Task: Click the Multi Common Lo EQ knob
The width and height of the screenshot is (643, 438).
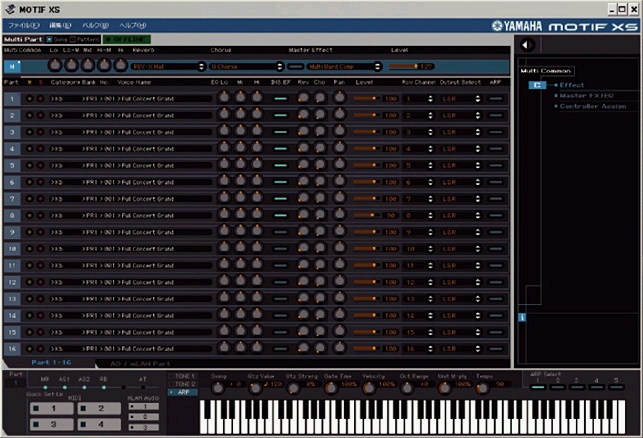Action: 55,65
